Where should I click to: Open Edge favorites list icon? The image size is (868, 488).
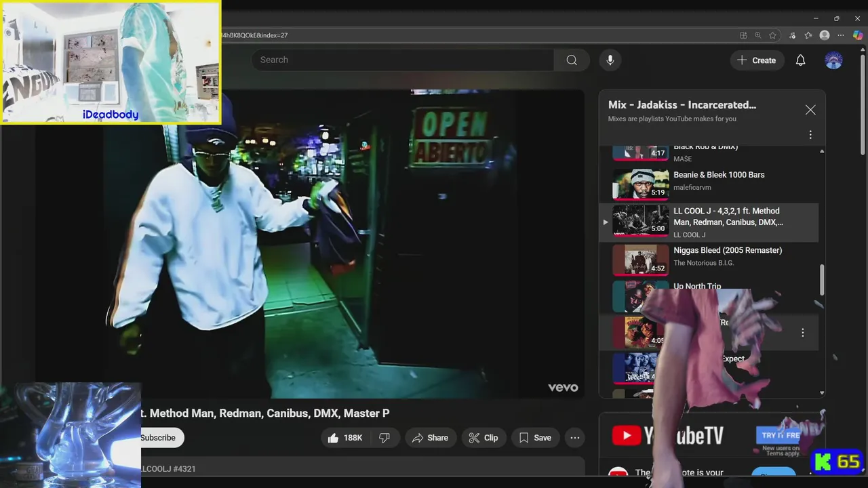point(808,35)
